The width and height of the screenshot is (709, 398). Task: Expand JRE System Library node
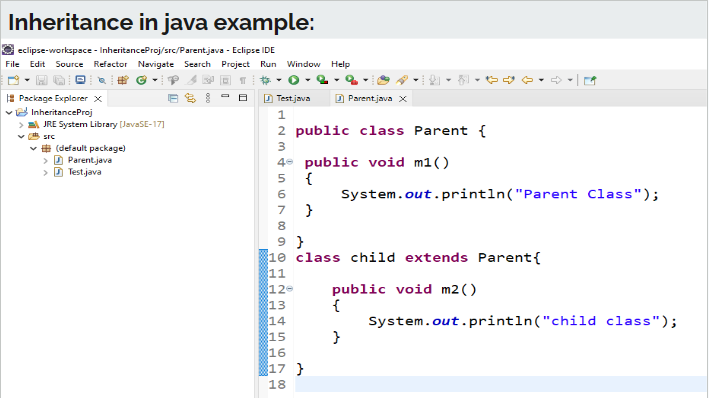click(21, 124)
